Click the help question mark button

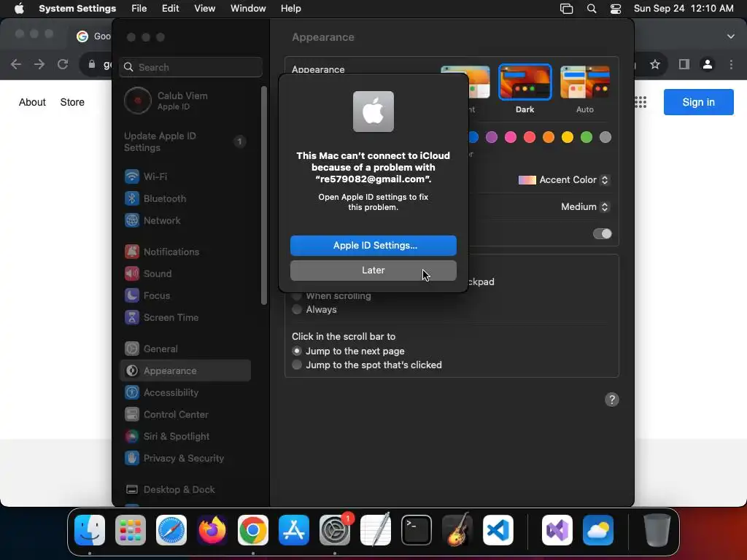click(x=612, y=400)
